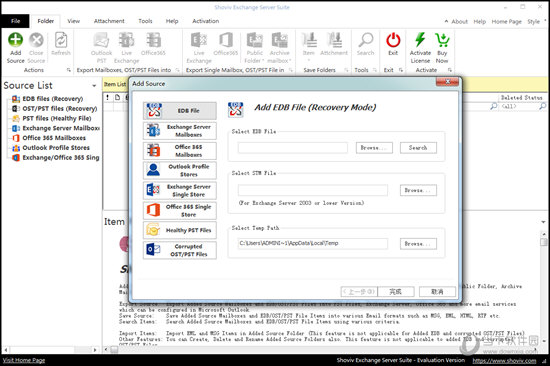Switch to the Folder ribbon tab
This screenshot has height=366, width=550.
(x=46, y=21)
